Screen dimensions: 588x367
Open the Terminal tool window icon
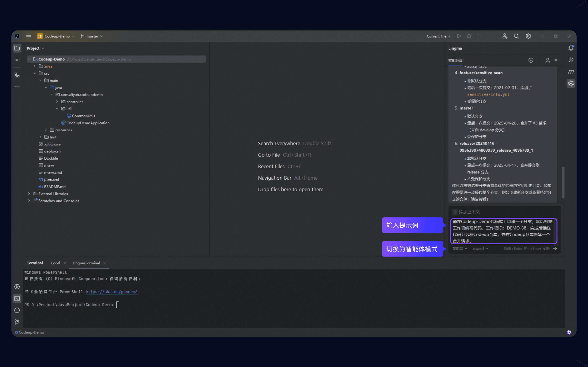coord(17,299)
